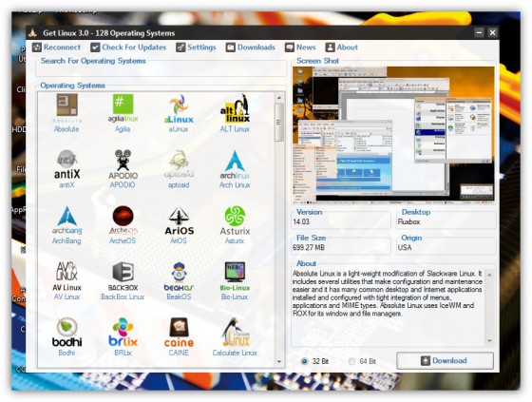The height and width of the screenshot is (402, 532).
Task: Select the 32 Bit radio button
Action: coord(304,361)
